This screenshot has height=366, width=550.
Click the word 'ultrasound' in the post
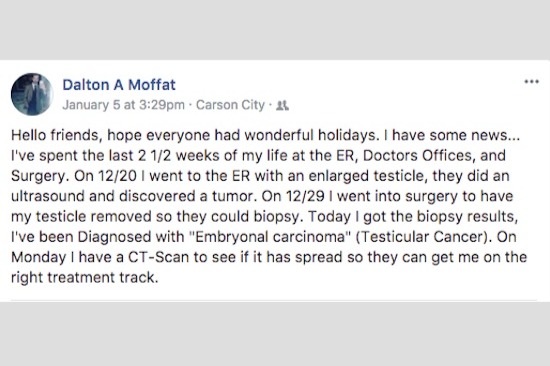(x=48, y=197)
